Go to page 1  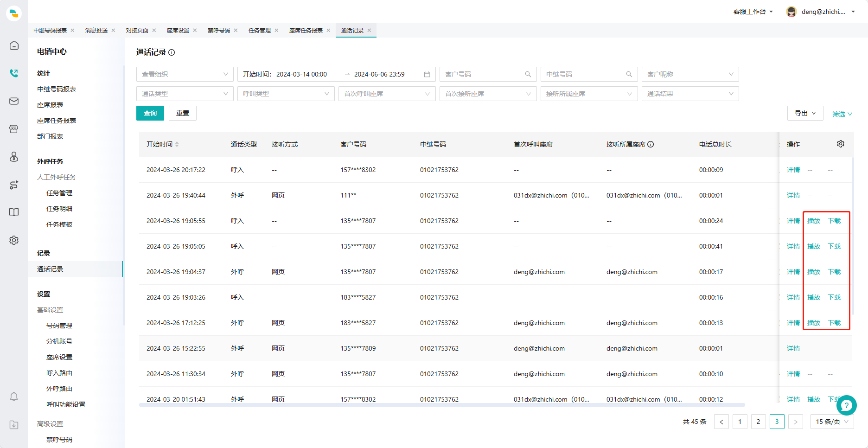click(x=740, y=422)
